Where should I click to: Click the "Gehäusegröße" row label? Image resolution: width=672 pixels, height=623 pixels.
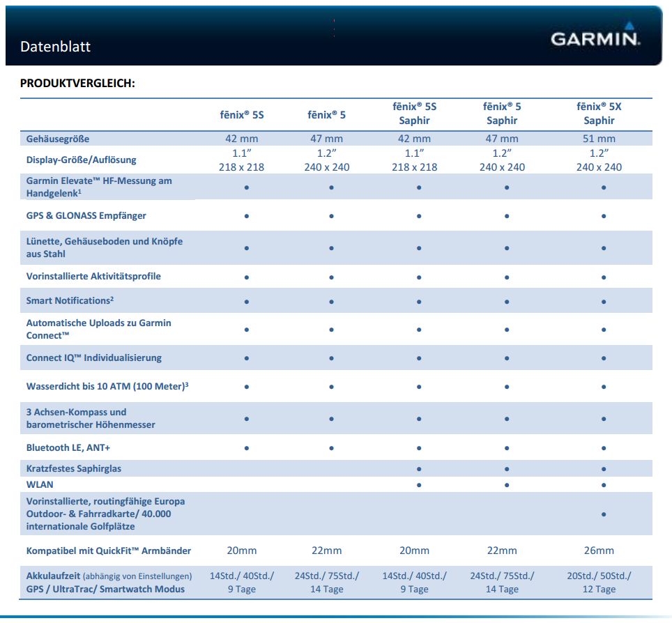click(x=58, y=139)
